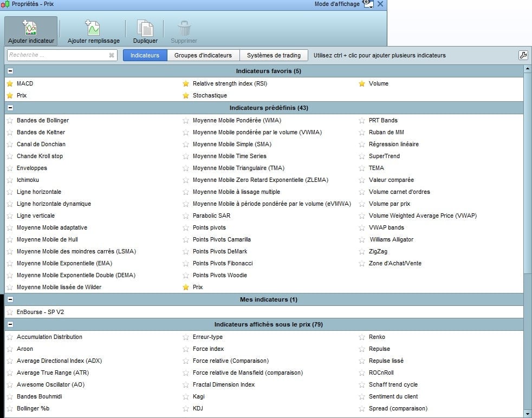Screen dimensions: 532x418
Task: Choose Chande Kroll stop
Action: (x=40, y=156)
